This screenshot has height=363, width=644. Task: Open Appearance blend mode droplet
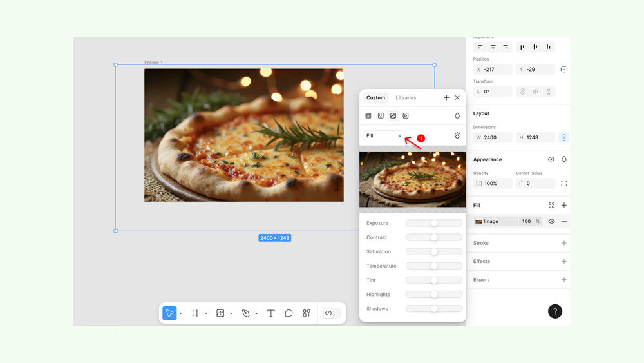click(564, 159)
